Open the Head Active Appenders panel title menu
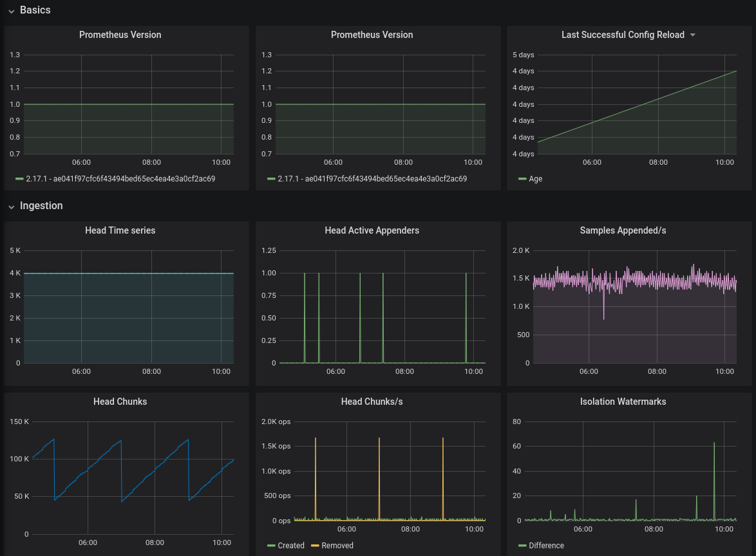 point(372,230)
